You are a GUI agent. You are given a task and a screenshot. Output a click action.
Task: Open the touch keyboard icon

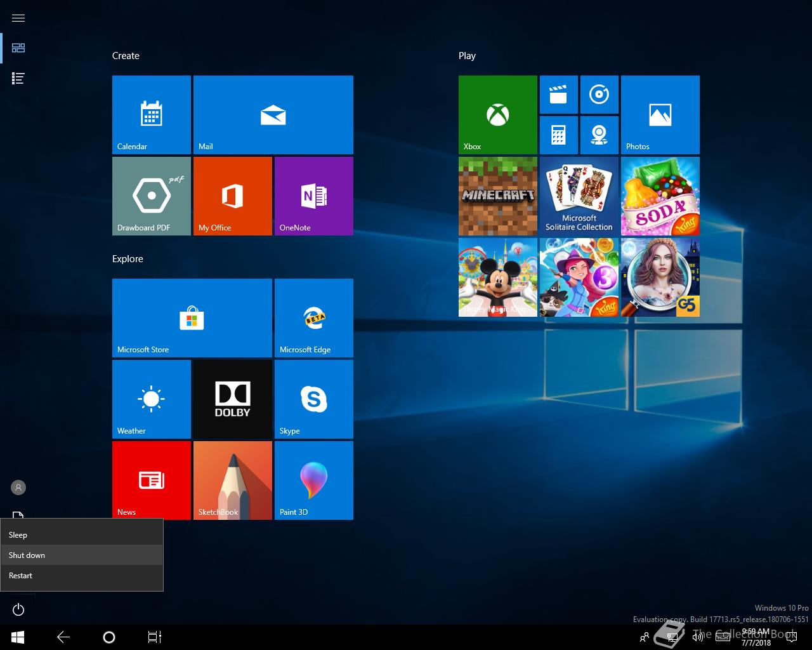pyautogui.click(x=723, y=637)
